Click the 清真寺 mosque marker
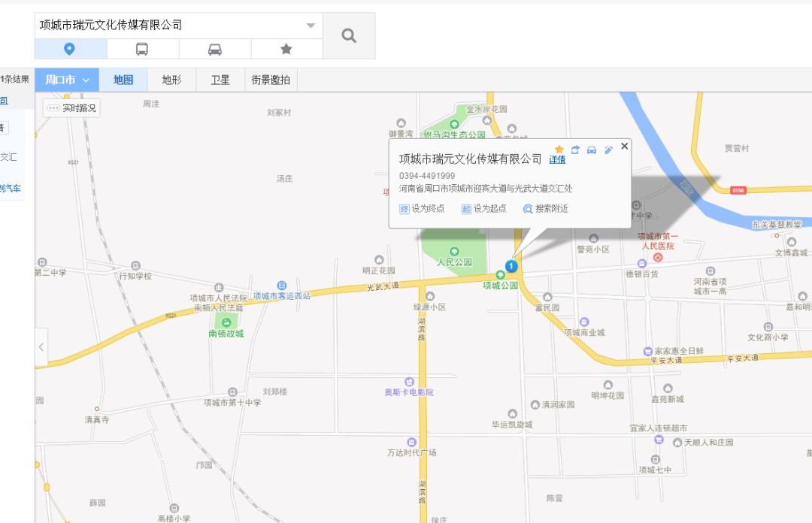This screenshot has width=812, height=523. click(x=97, y=409)
